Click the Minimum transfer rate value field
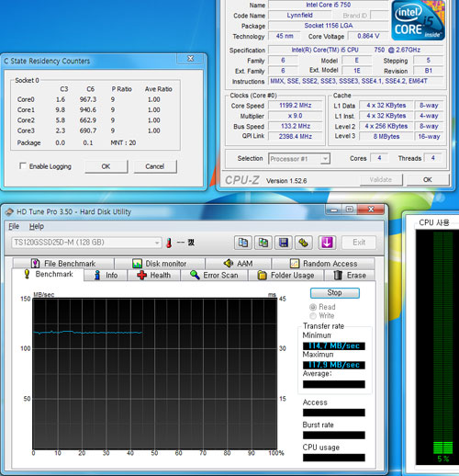The width and height of the screenshot is (459, 476). (334, 346)
